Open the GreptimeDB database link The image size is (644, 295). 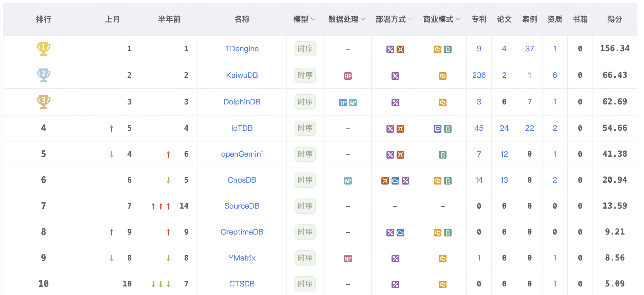tap(242, 232)
